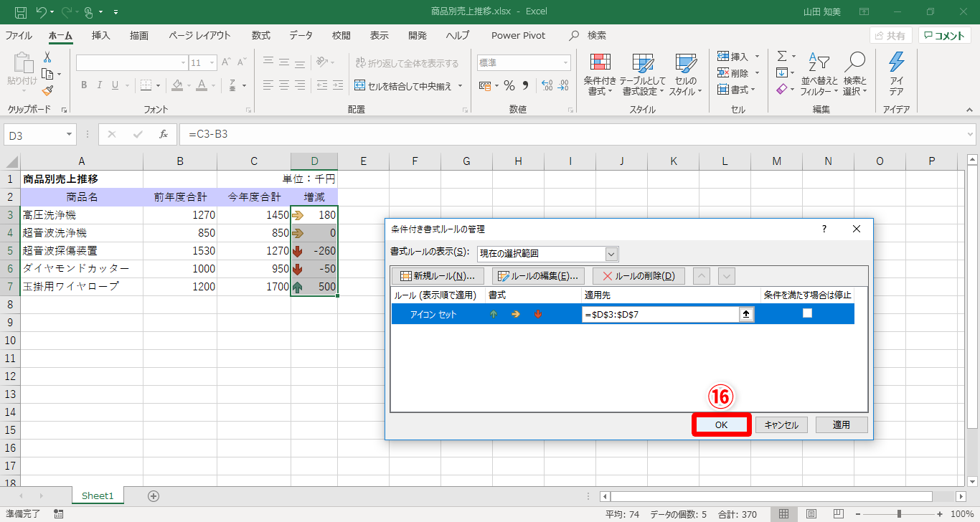
Task: Click the zoom slider in the status bar
Action: 899,513
